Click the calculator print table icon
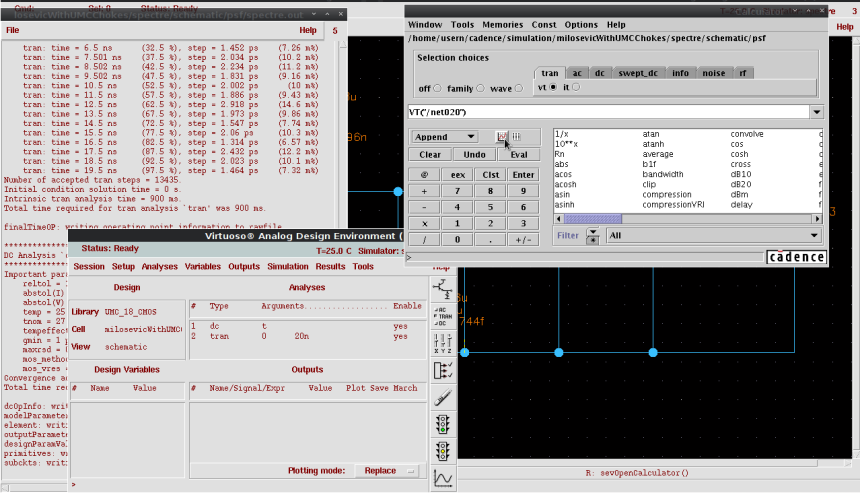The image size is (860, 493). 516,137
